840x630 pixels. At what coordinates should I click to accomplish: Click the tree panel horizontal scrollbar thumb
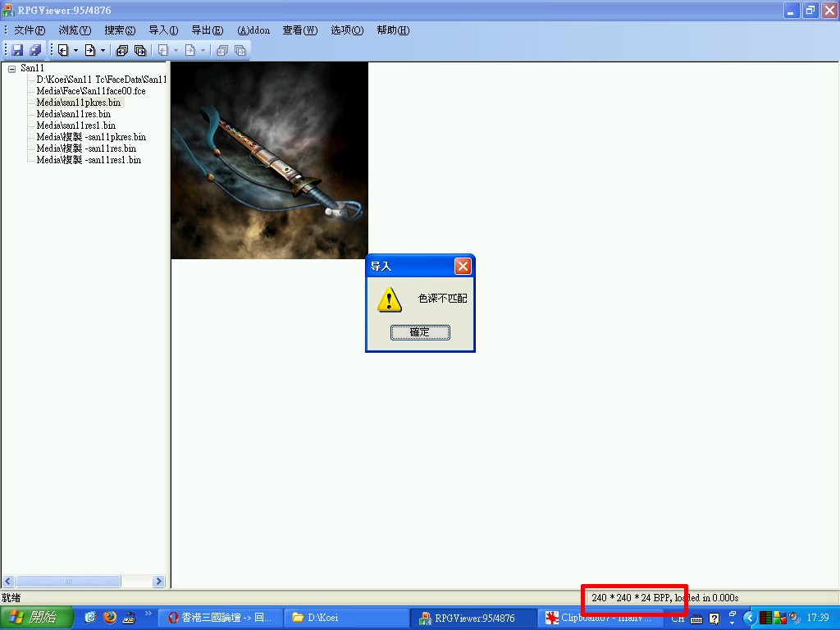pyautogui.click(x=68, y=582)
